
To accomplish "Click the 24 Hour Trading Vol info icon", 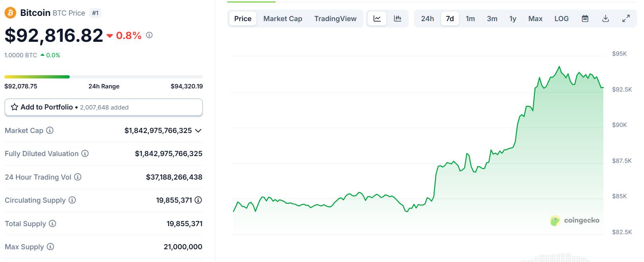I will (78, 177).
